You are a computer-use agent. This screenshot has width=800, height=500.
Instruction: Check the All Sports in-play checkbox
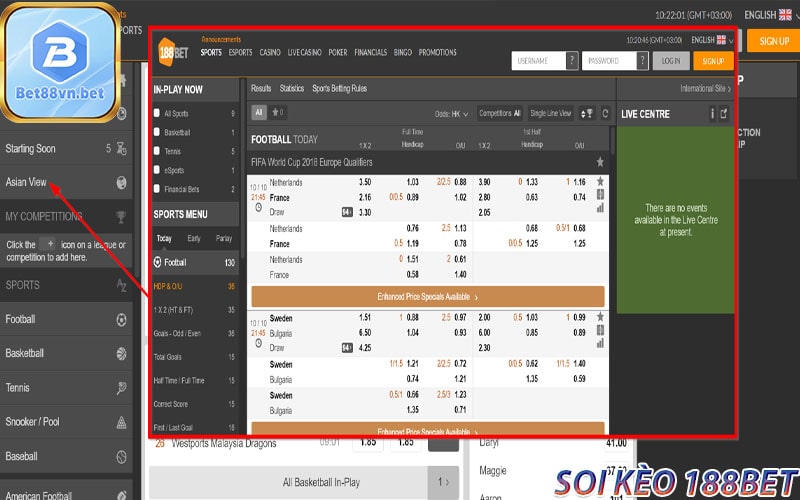(x=157, y=113)
